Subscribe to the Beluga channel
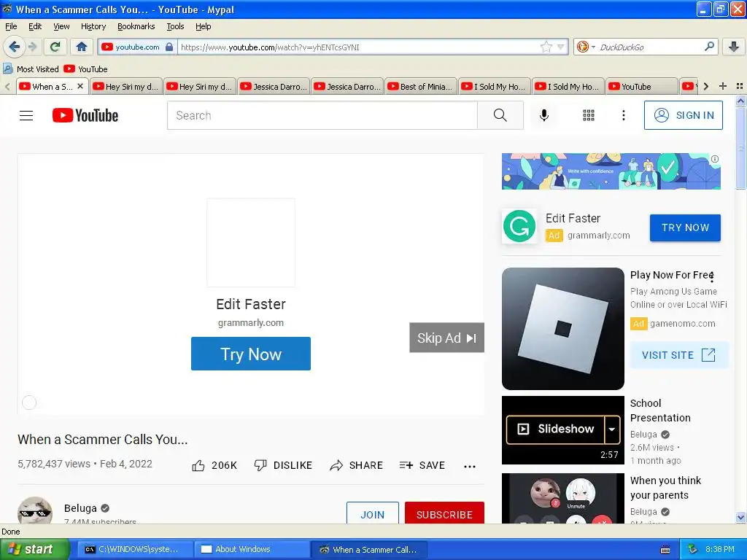The width and height of the screenshot is (747, 560). pos(444,513)
